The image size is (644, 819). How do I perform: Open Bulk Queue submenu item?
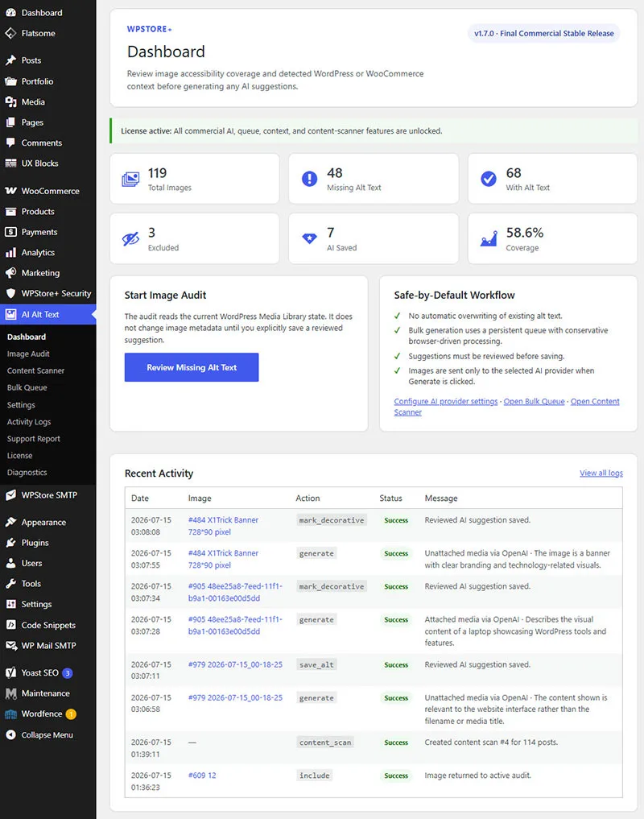27,387
